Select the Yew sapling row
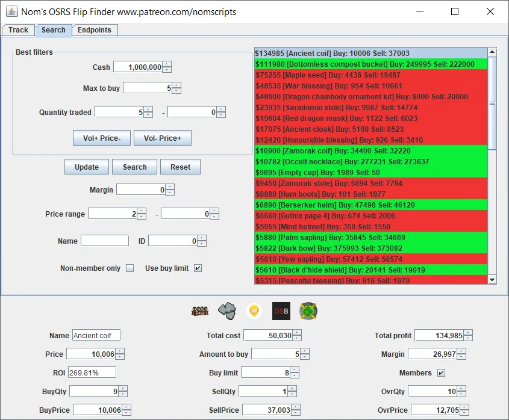 click(x=371, y=259)
